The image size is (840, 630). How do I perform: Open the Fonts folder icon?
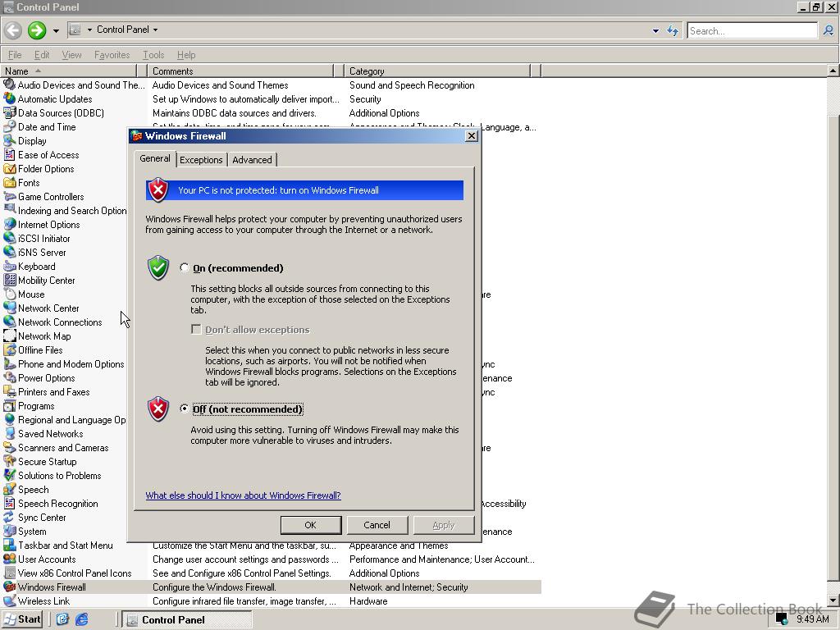[9, 182]
